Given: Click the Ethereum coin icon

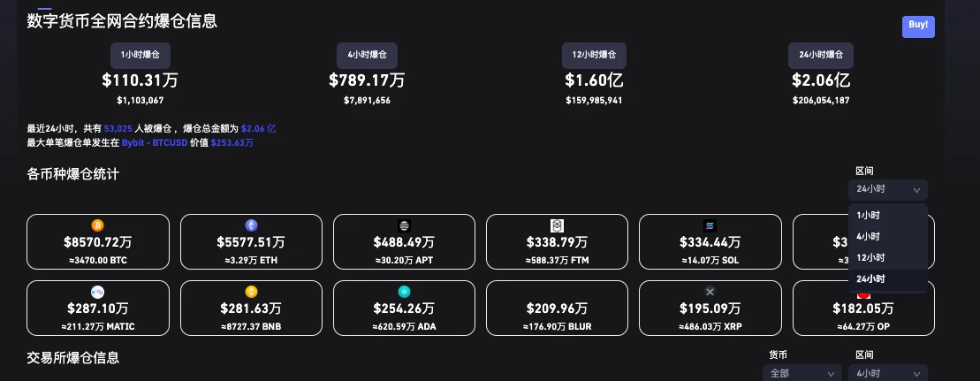Looking at the screenshot, I should tap(251, 225).
